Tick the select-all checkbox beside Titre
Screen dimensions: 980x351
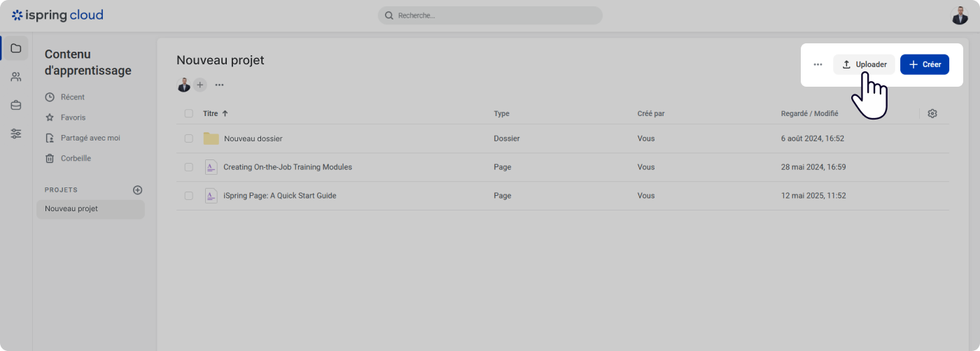(x=189, y=113)
